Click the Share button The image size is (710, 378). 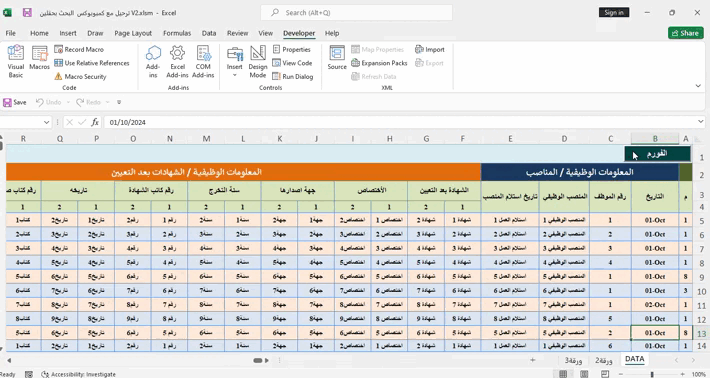pyautogui.click(x=686, y=33)
